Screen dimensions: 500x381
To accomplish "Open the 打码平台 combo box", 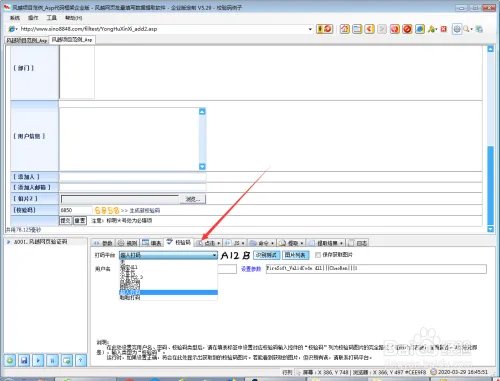I will (x=168, y=255).
